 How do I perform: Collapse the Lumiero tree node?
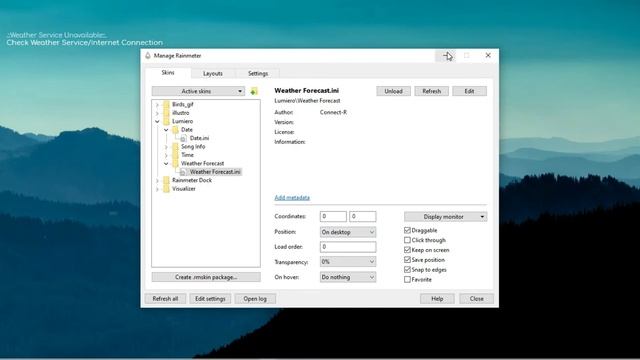[157, 122]
